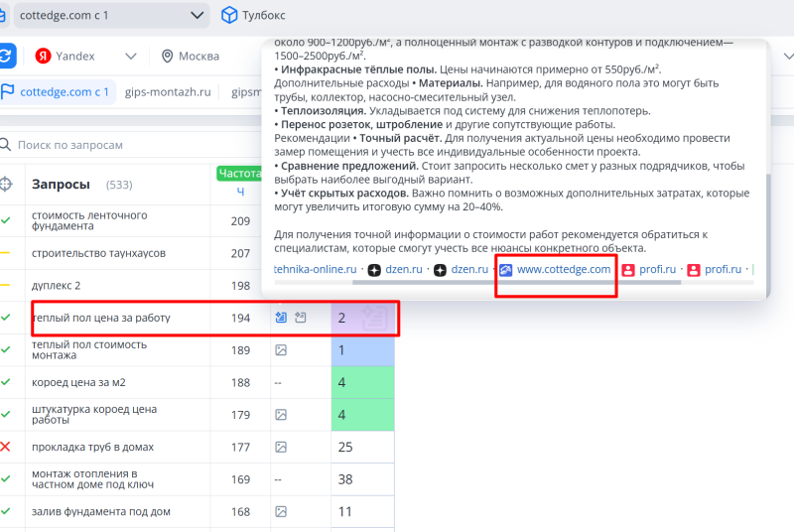Click the blue refresh positions button

(7, 56)
